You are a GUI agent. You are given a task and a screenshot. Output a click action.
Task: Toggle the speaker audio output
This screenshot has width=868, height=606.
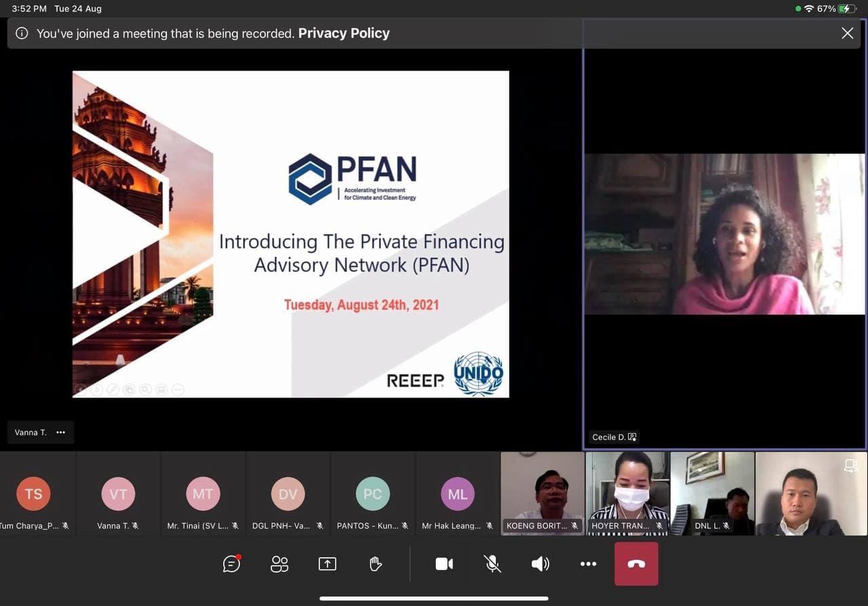[x=540, y=563]
